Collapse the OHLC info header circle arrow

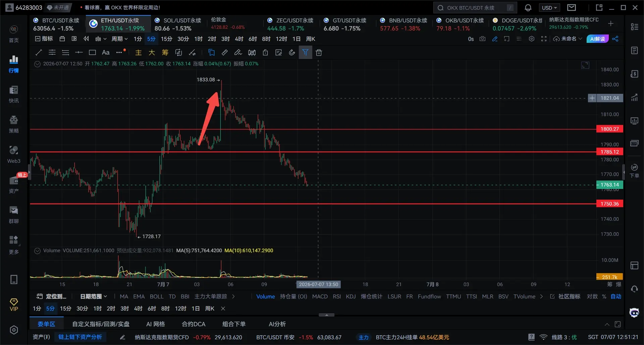[38, 64]
